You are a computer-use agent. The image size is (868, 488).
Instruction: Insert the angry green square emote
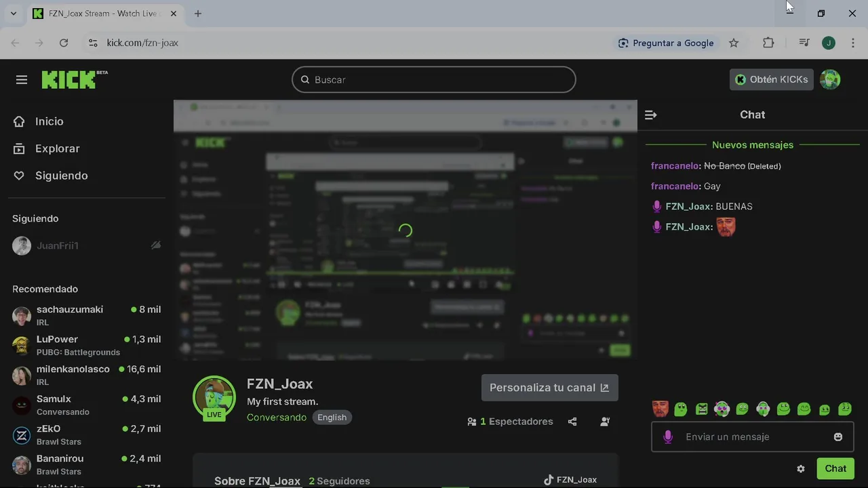pos(702,409)
